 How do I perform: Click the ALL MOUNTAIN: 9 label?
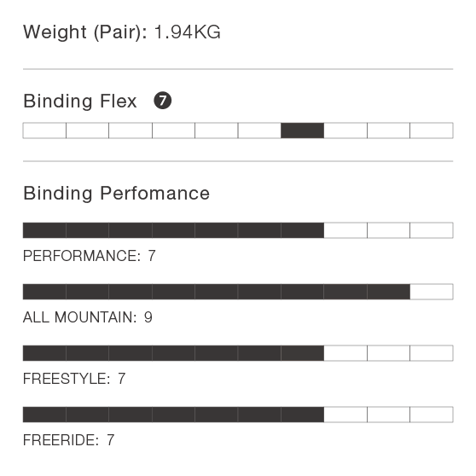pos(88,317)
